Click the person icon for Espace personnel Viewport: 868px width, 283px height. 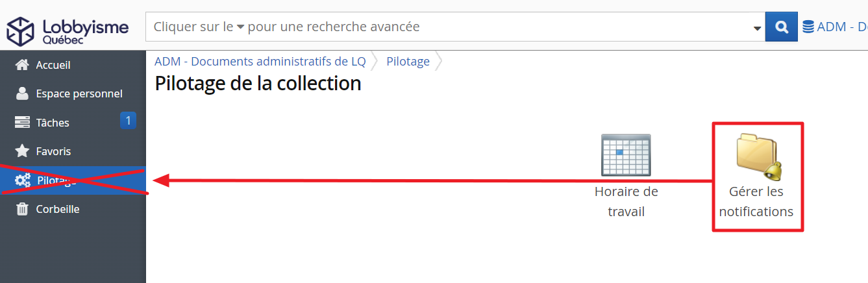(x=22, y=93)
